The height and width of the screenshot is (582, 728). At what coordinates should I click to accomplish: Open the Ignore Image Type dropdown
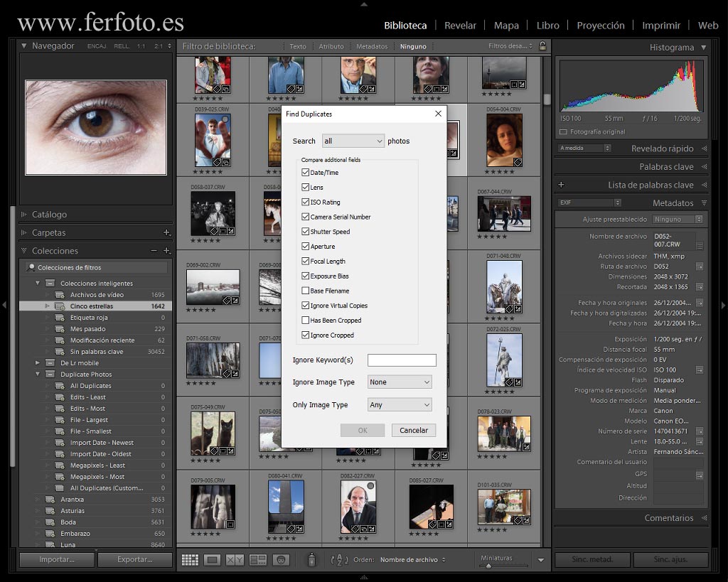pyautogui.click(x=400, y=382)
